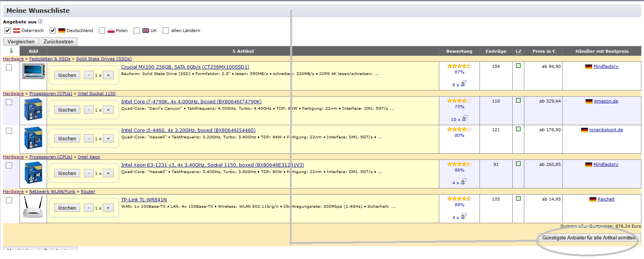Click star rating of Intel Core i5-4460

[x=459, y=129]
